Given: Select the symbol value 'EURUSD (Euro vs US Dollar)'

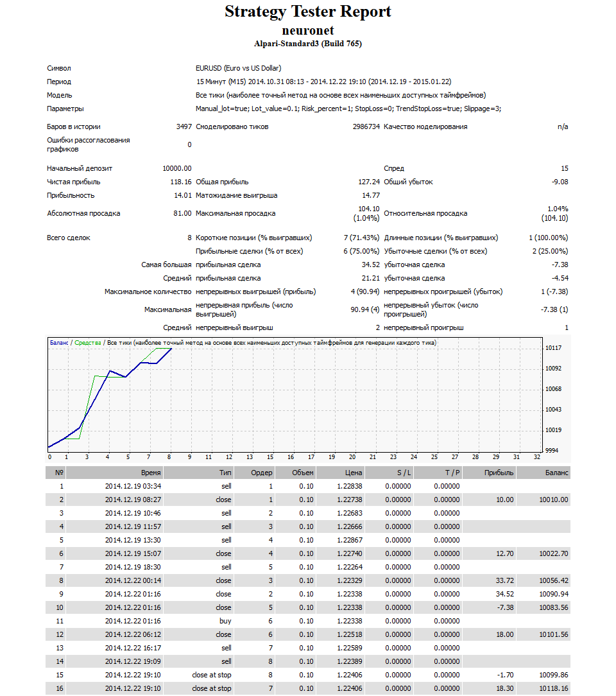Looking at the screenshot, I should click(239, 68).
